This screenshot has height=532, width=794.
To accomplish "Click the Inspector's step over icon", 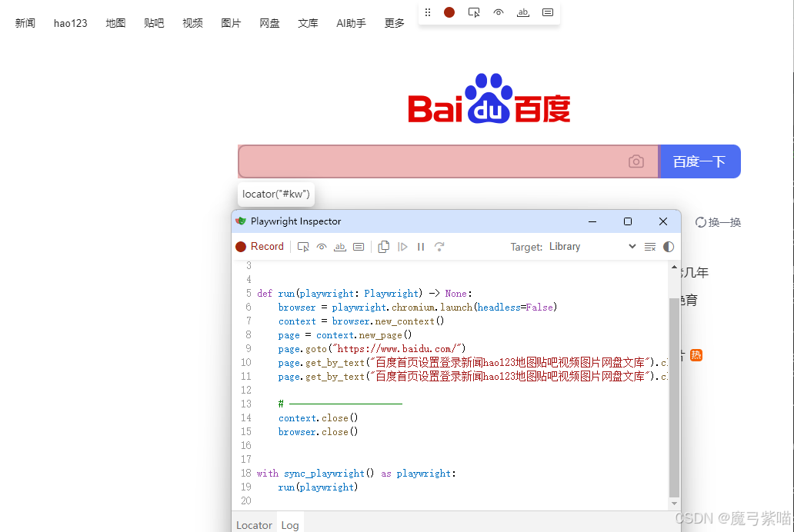I will [x=439, y=247].
